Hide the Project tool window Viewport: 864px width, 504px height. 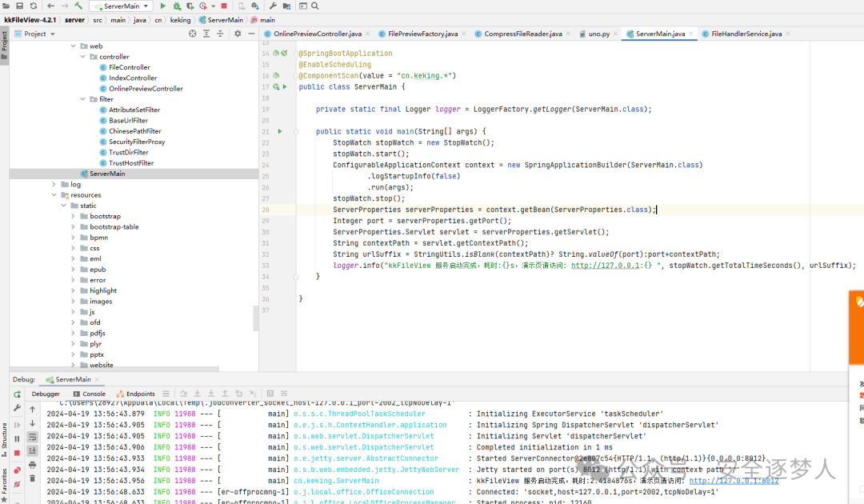251,34
